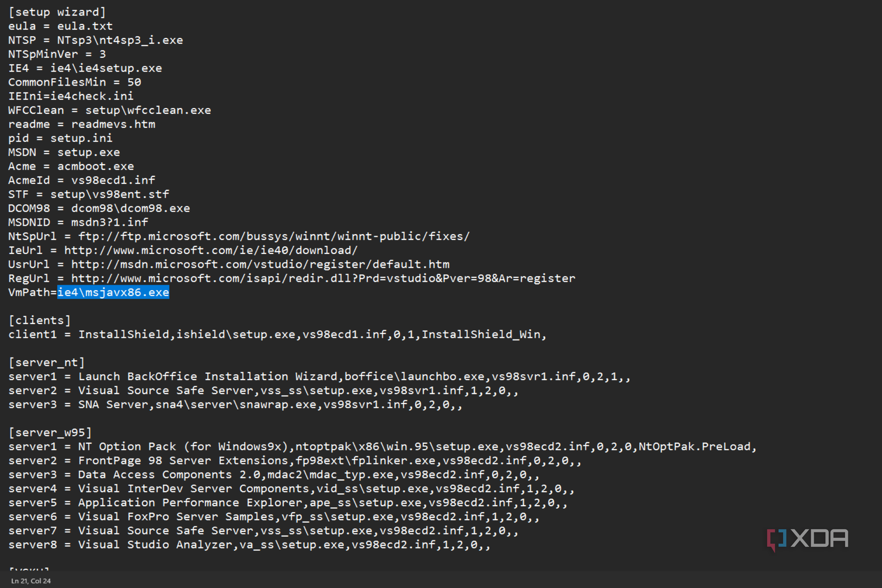Place cursor on [clients] section header
The image size is (882, 588).
(x=40, y=320)
